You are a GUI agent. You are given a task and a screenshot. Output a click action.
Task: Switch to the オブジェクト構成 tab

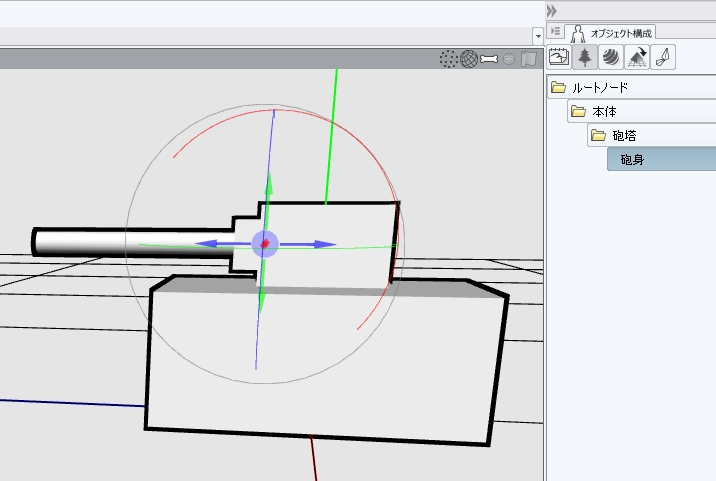point(611,32)
